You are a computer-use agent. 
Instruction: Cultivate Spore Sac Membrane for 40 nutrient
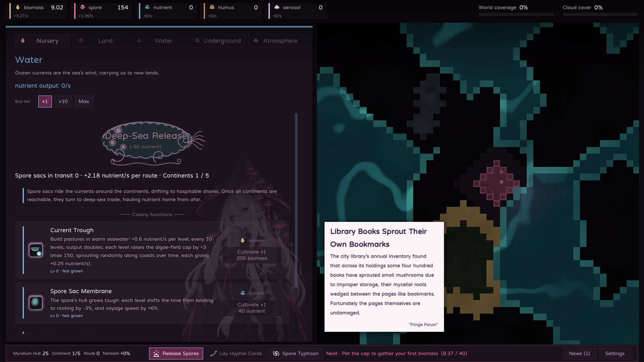click(252, 308)
